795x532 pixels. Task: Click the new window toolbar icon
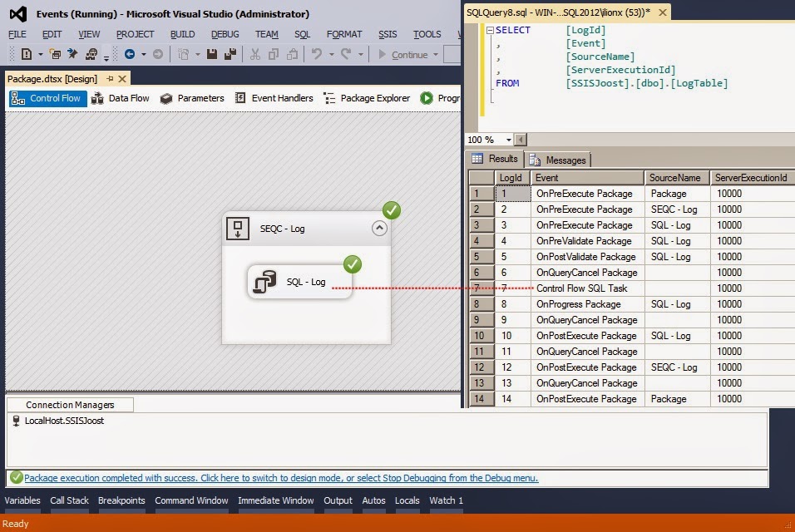coord(55,54)
